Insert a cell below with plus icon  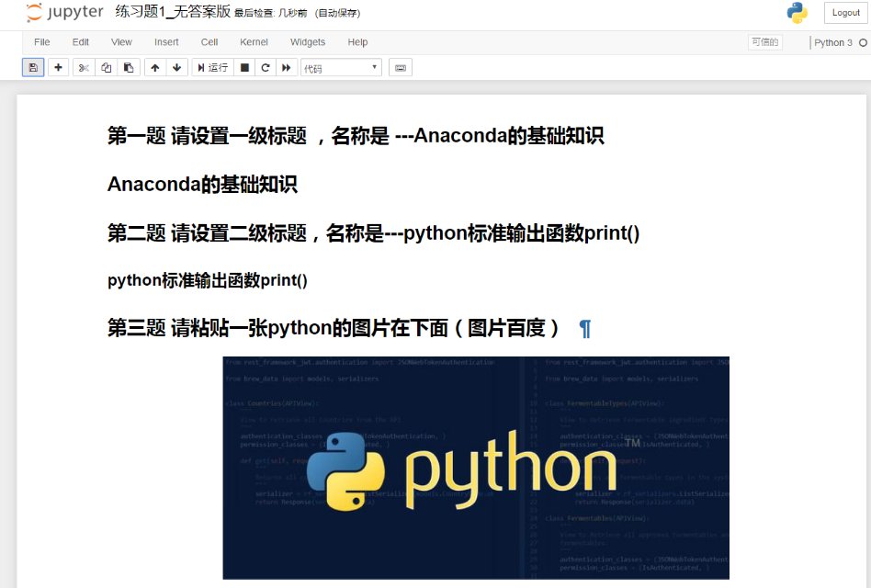(58, 68)
